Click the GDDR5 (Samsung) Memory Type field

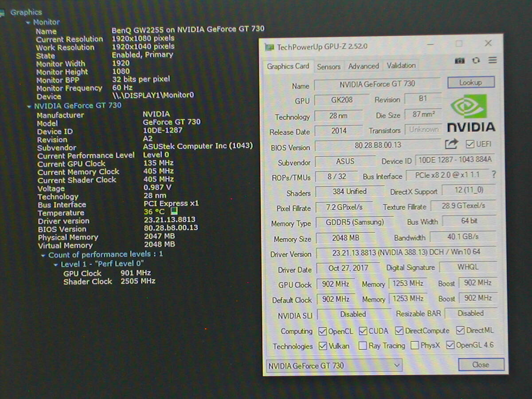click(355, 223)
